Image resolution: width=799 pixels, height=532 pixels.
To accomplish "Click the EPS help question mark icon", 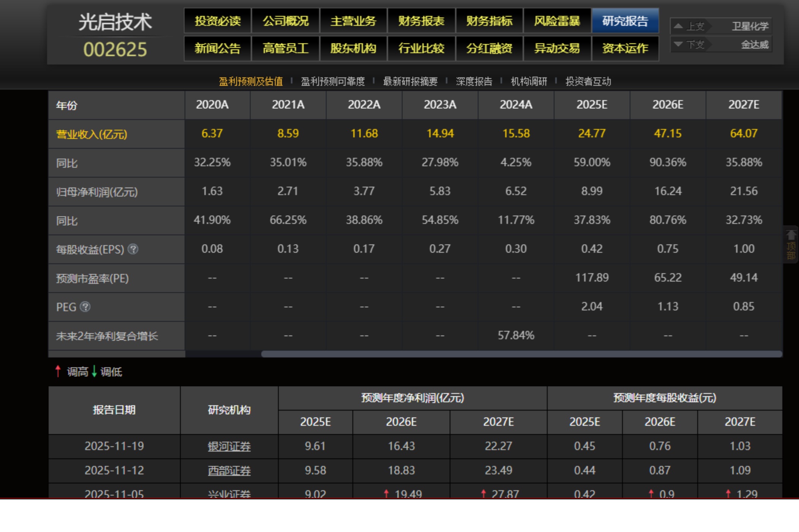I will click(133, 249).
